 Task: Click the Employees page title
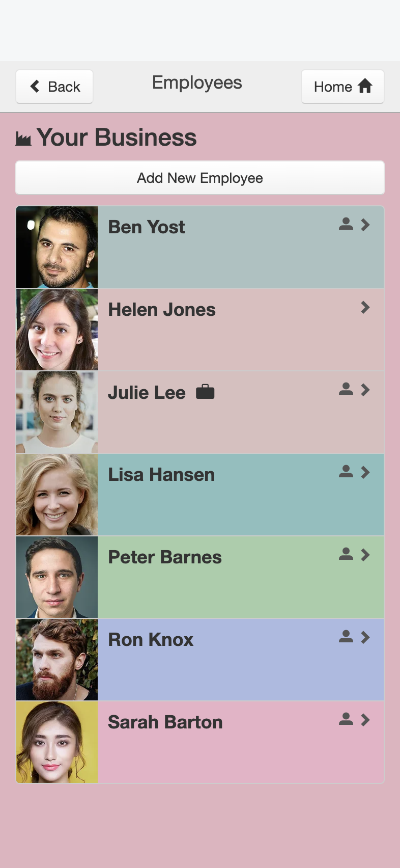pos(197,83)
